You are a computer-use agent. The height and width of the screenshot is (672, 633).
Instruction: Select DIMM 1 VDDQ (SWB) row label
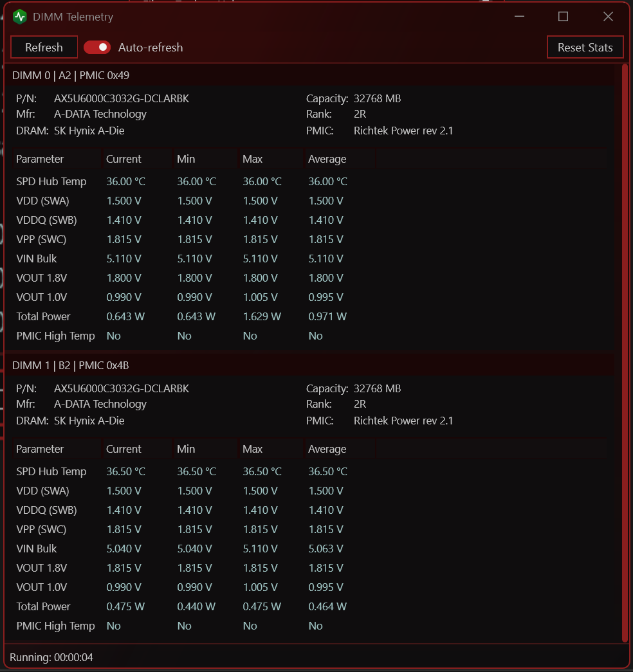[x=46, y=511]
